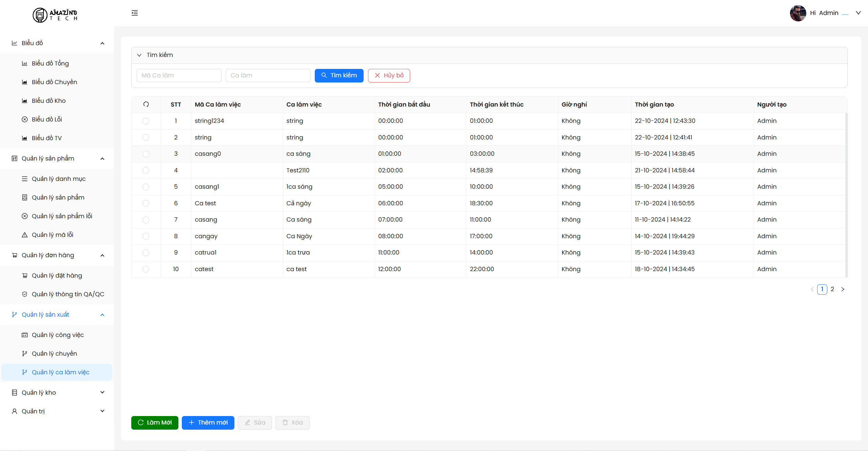
Task: Click the Thêm mới button
Action: (208, 422)
